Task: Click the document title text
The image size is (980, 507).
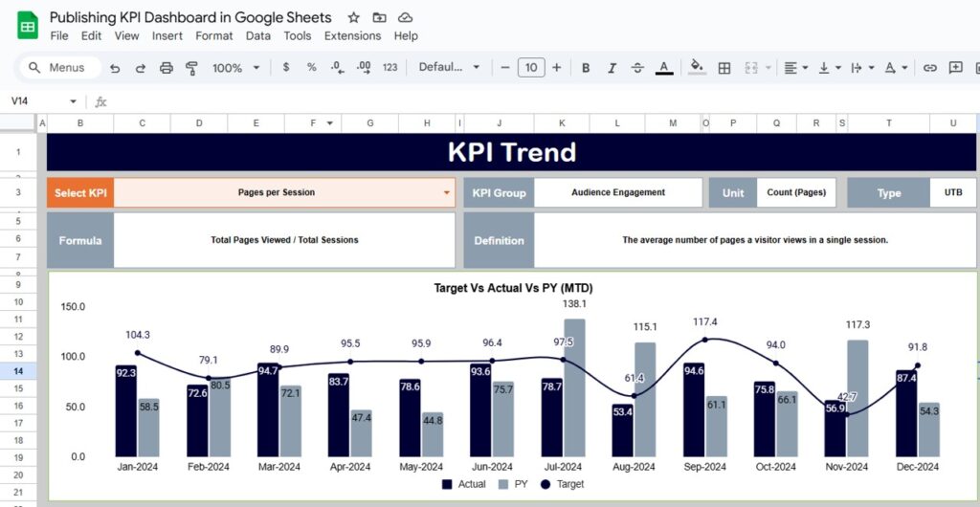Action: [190, 17]
